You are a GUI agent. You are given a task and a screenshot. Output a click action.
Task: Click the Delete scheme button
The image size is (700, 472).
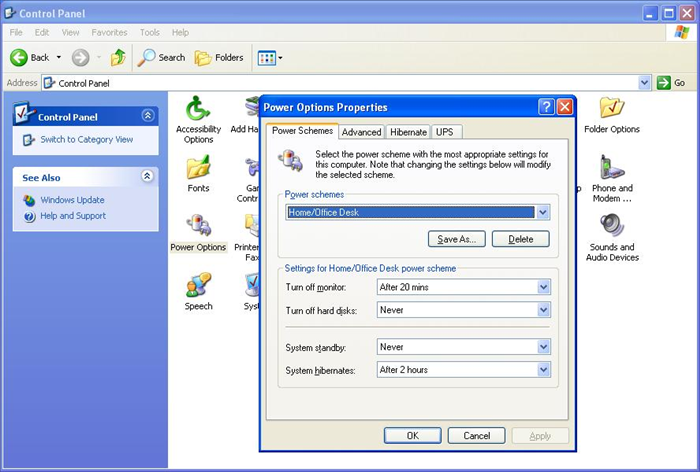521,239
